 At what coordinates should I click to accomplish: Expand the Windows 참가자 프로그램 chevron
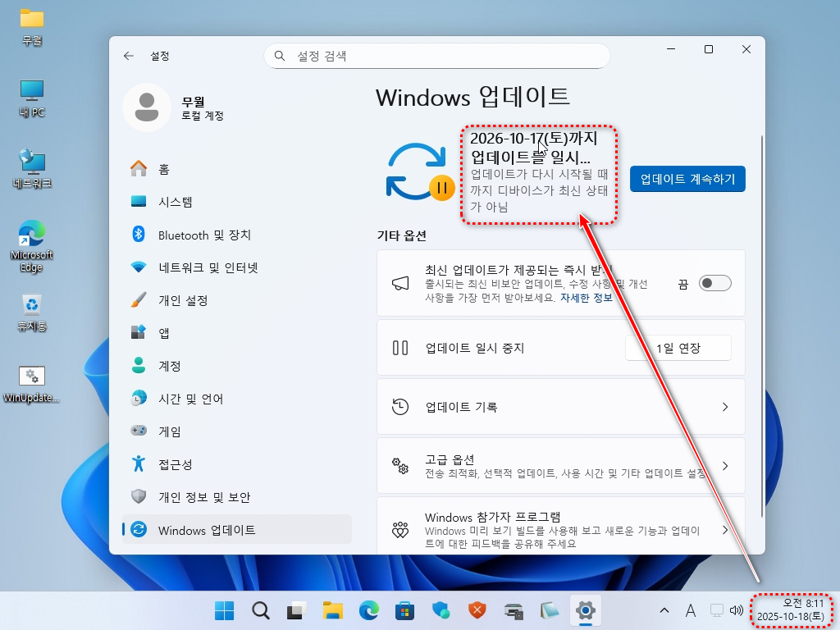725,530
